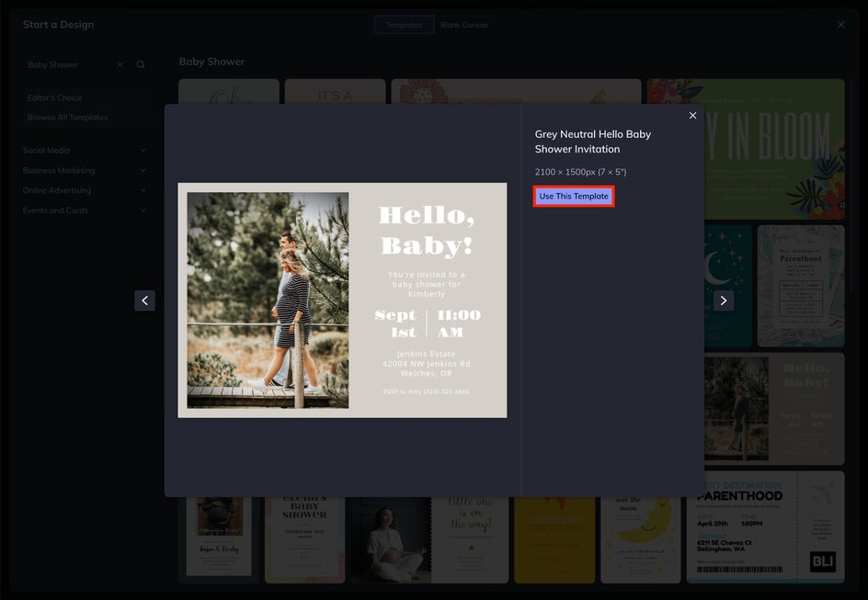Open the IT'S A template thumbnail
This screenshot has width=868, height=600.
(x=335, y=91)
